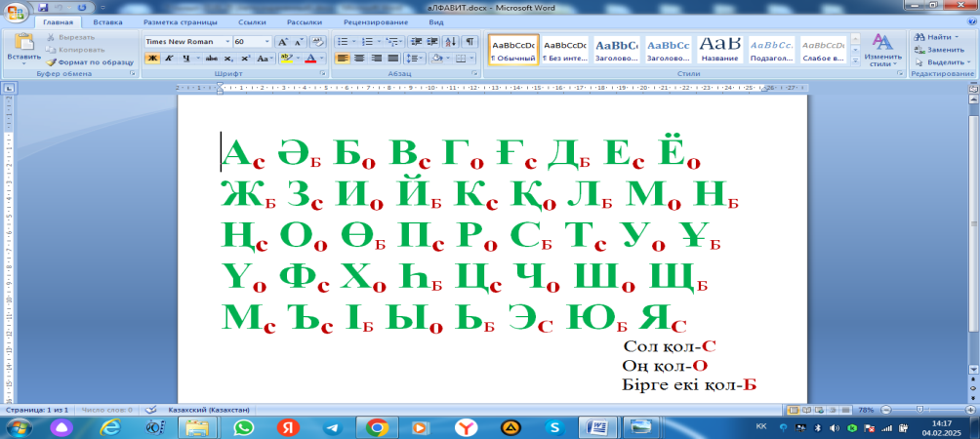Screen dimensions: 980x439
Task: Click the sort paragraph icon
Action: pyautogui.click(x=449, y=42)
